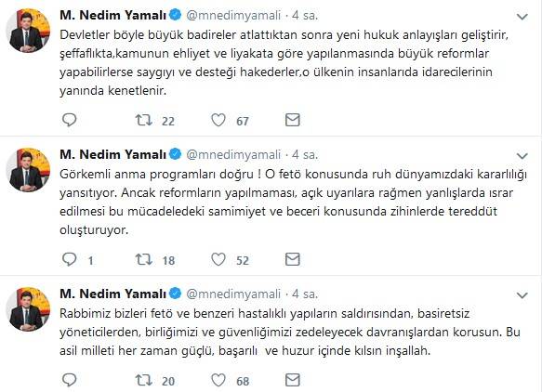
Task: Send the first tweet via direct message
Action: 293,120
